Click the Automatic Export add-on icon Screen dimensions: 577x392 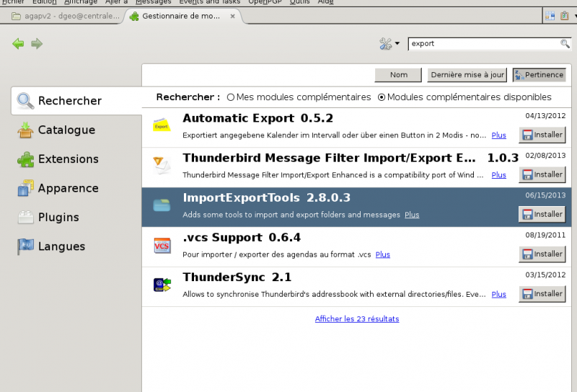coord(162,125)
